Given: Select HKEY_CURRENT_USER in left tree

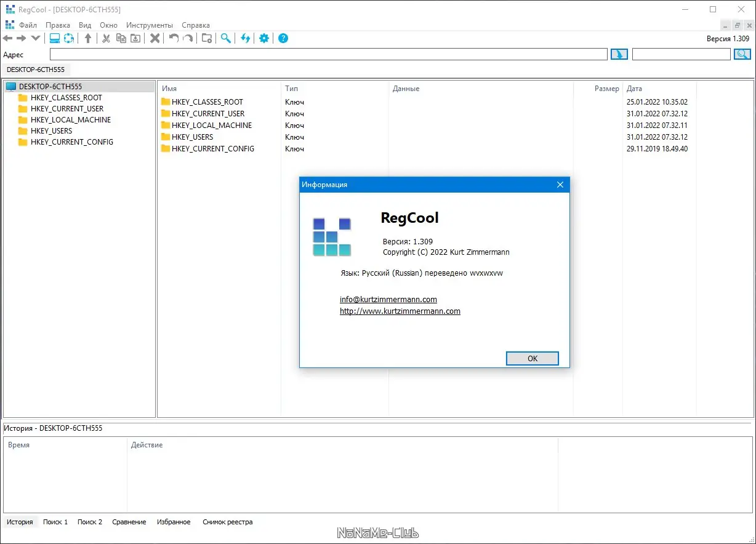Looking at the screenshot, I should (x=67, y=109).
